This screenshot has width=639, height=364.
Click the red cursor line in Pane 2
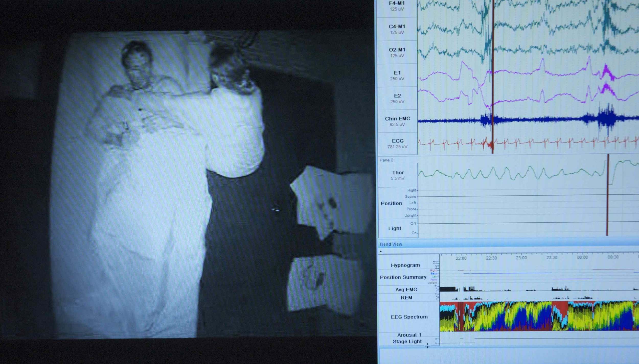[x=608, y=195]
